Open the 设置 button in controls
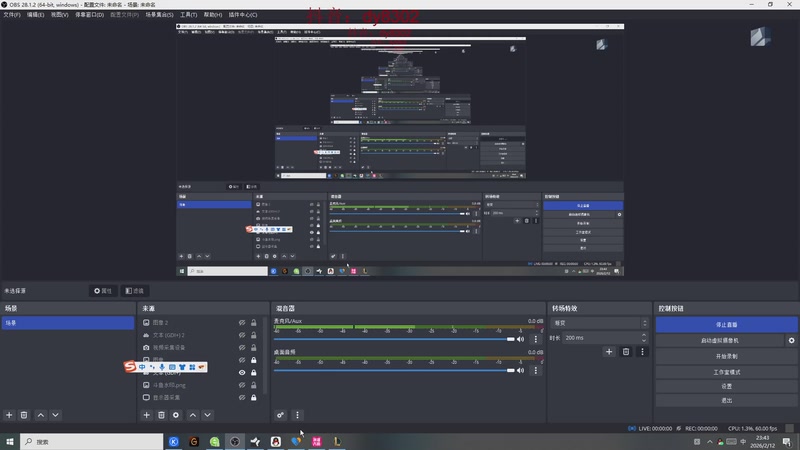 pyautogui.click(x=727, y=386)
